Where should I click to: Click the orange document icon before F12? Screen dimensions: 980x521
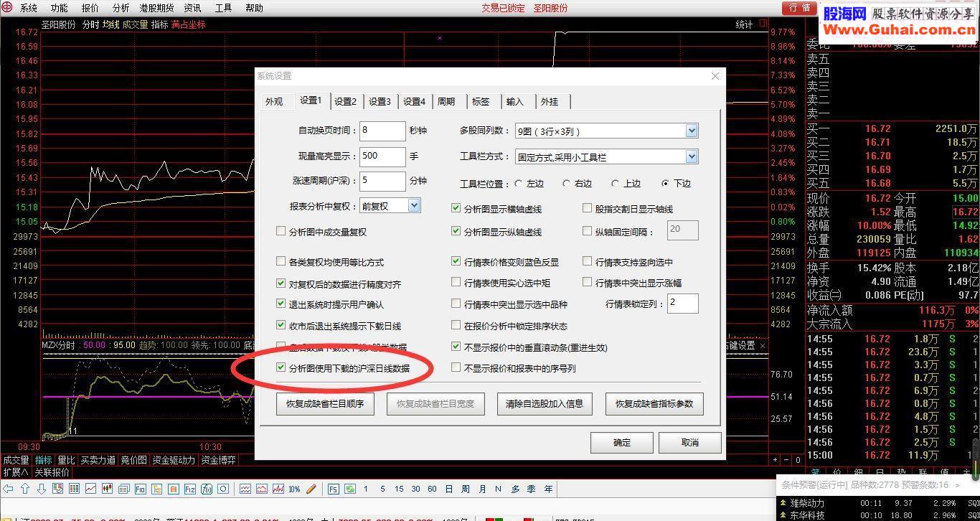click(173, 489)
